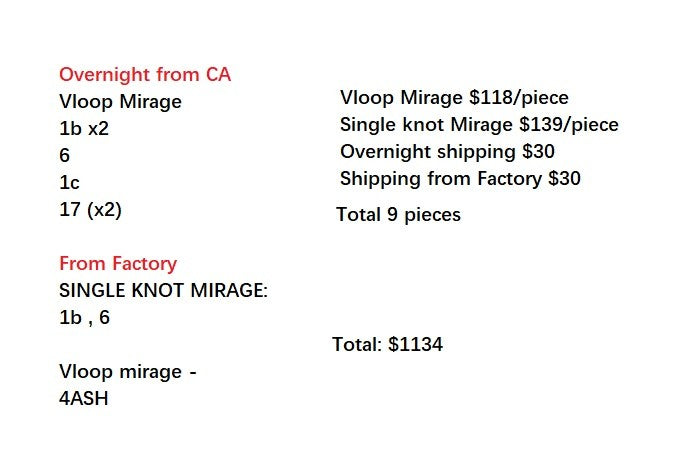Select the 'Vloop mirage -' line
This screenshot has width=673, height=473.
127,372
